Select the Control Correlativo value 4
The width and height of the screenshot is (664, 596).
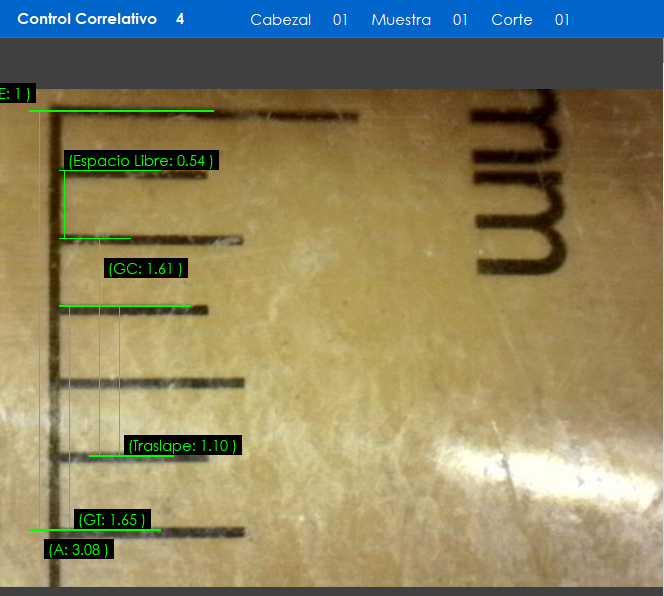pyautogui.click(x=180, y=19)
